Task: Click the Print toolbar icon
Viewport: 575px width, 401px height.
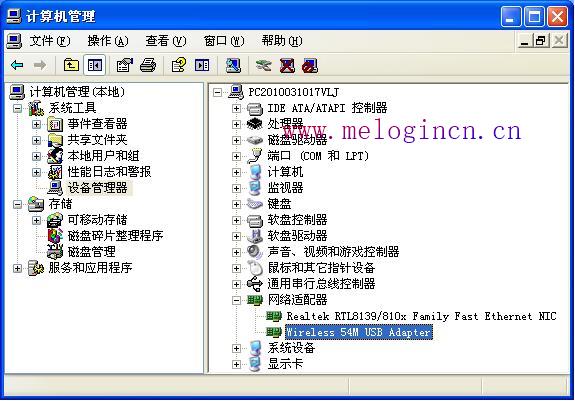Action: pos(149,66)
